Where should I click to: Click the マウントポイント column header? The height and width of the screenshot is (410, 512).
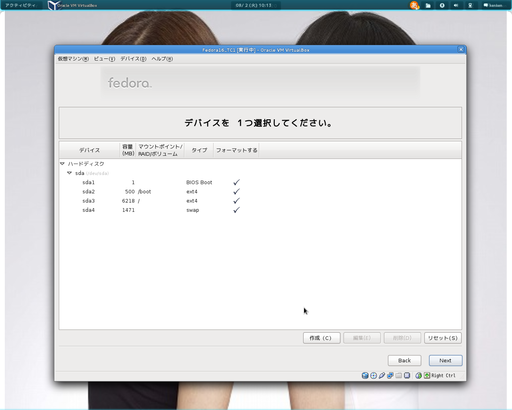tap(160, 150)
